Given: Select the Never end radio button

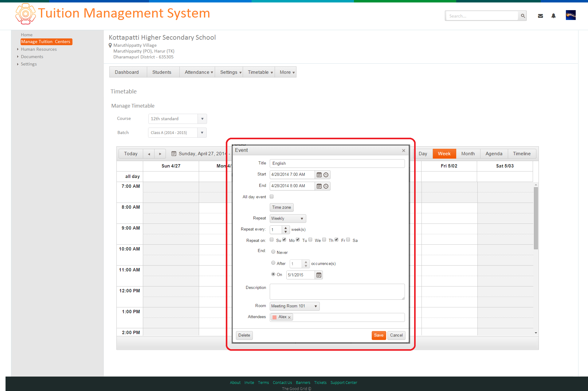Looking at the screenshot, I should (273, 252).
